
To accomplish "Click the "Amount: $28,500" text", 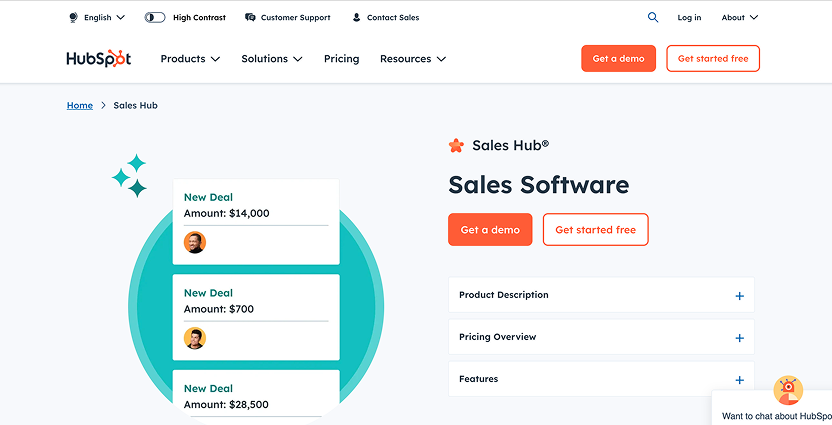I will [226, 404].
